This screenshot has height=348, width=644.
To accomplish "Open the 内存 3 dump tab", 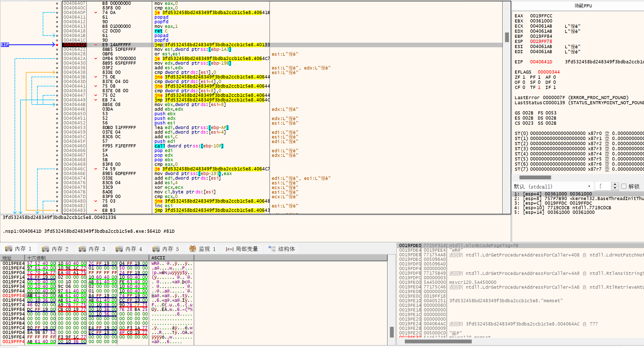I will [x=92, y=249].
